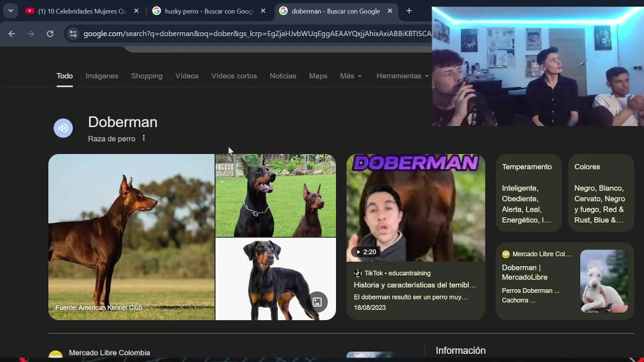Select the Todo search filter
This screenshot has width=644, height=362.
pos(64,76)
